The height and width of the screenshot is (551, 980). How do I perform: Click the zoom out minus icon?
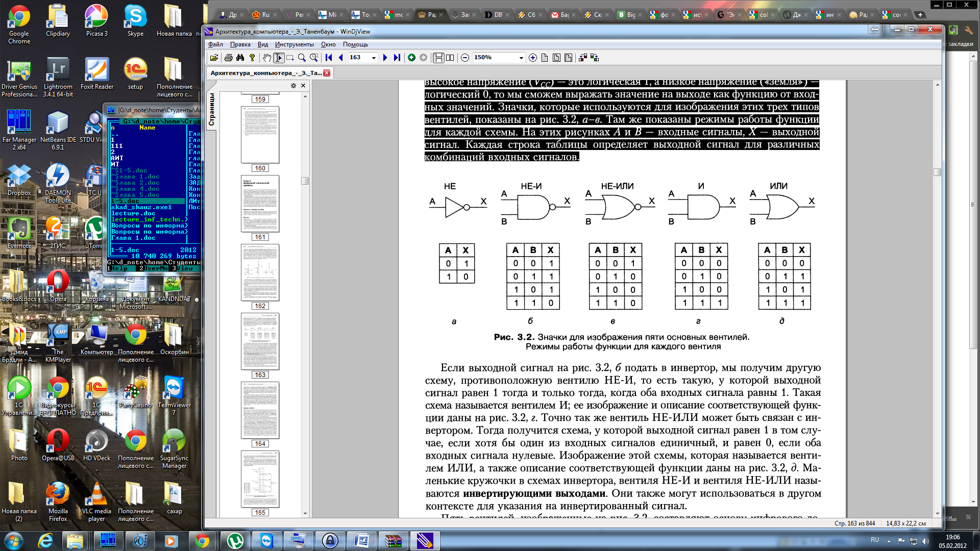tap(465, 58)
